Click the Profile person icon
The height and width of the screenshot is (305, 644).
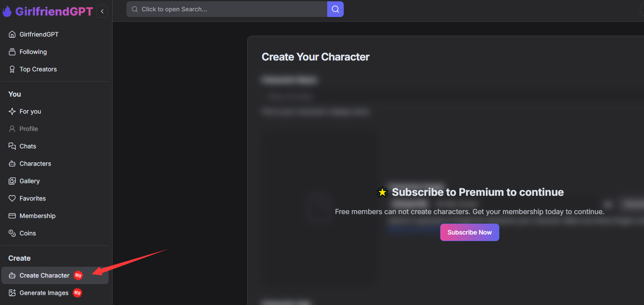pyautogui.click(x=12, y=129)
